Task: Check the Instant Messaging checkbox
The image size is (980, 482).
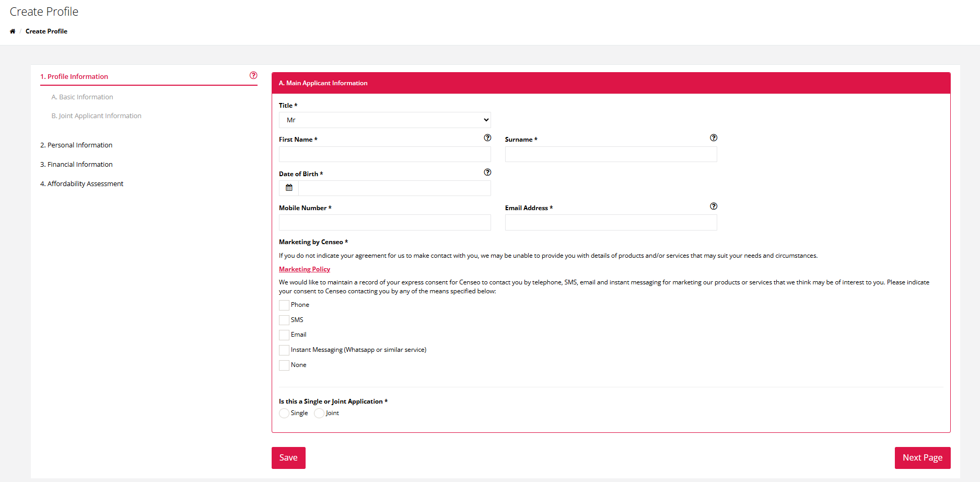Action: click(284, 350)
